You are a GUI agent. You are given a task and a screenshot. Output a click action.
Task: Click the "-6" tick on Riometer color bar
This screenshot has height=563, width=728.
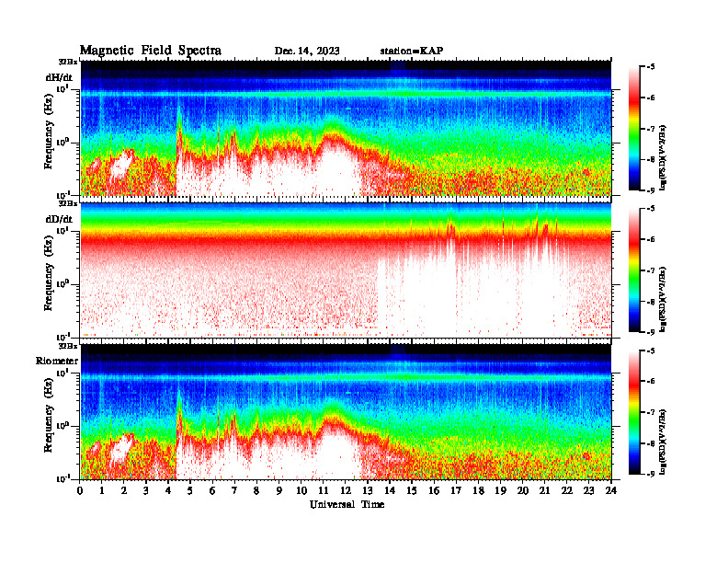point(651,382)
